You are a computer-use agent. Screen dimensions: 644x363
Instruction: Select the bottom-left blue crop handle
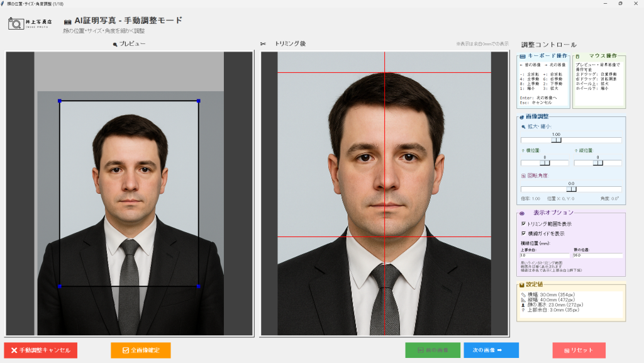pyautogui.click(x=60, y=286)
